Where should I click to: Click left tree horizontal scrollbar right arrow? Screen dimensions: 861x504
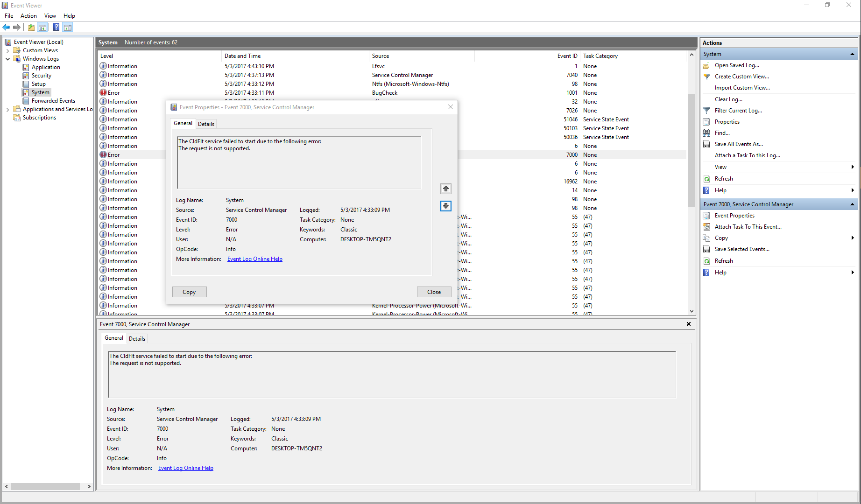89,486
